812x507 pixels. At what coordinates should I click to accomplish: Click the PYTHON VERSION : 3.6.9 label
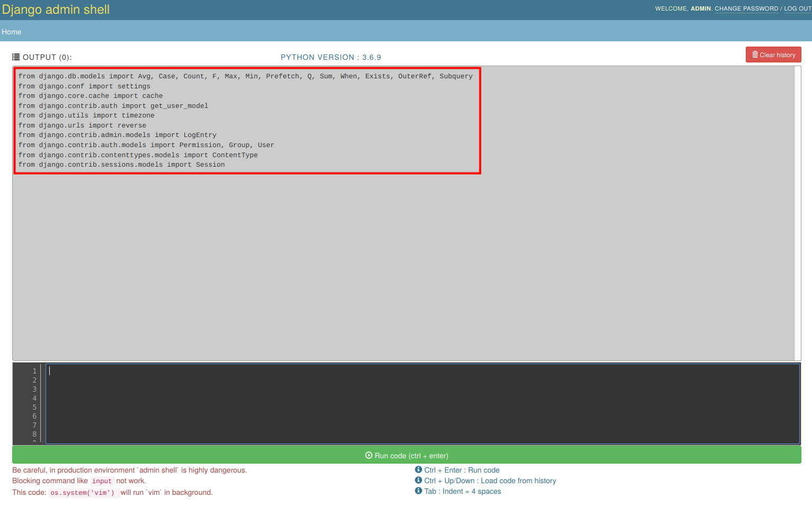pos(331,57)
